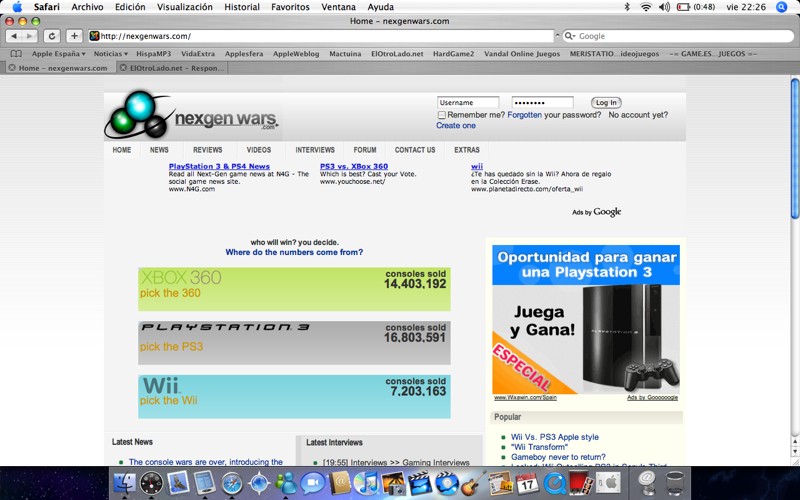This screenshot has width=800, height=500.
Task: Click the scrollbar down arrow
Action: [x=795, y=452]
